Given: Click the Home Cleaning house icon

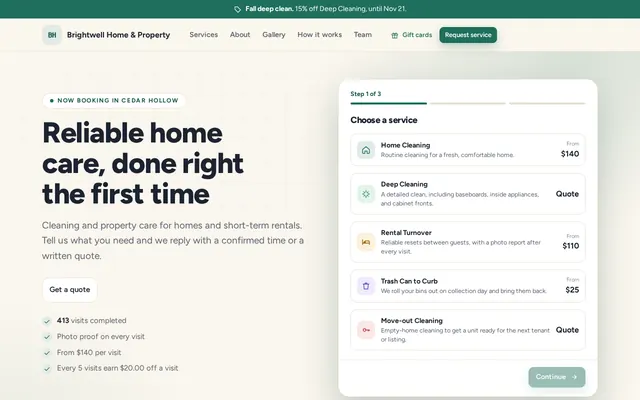Looking at the screenshot, I should 366,150.
